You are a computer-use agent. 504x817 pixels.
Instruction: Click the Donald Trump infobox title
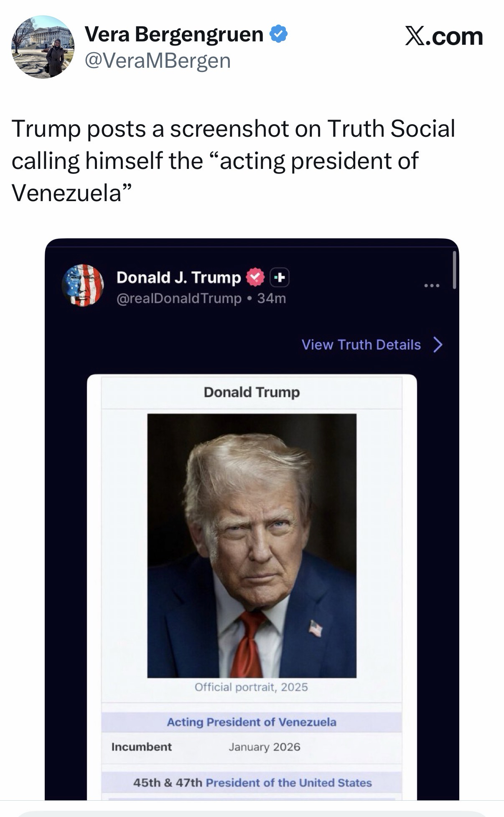tap(252, 392)
